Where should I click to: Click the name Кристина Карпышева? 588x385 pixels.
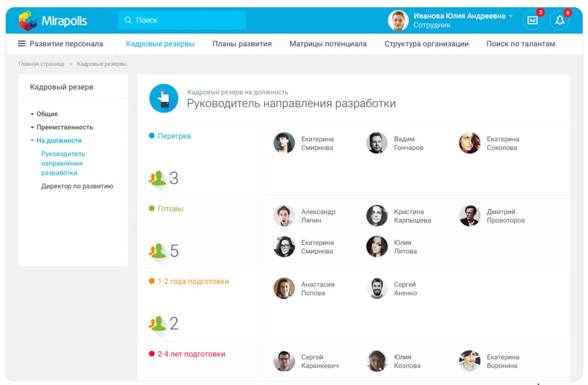[412, 216]
